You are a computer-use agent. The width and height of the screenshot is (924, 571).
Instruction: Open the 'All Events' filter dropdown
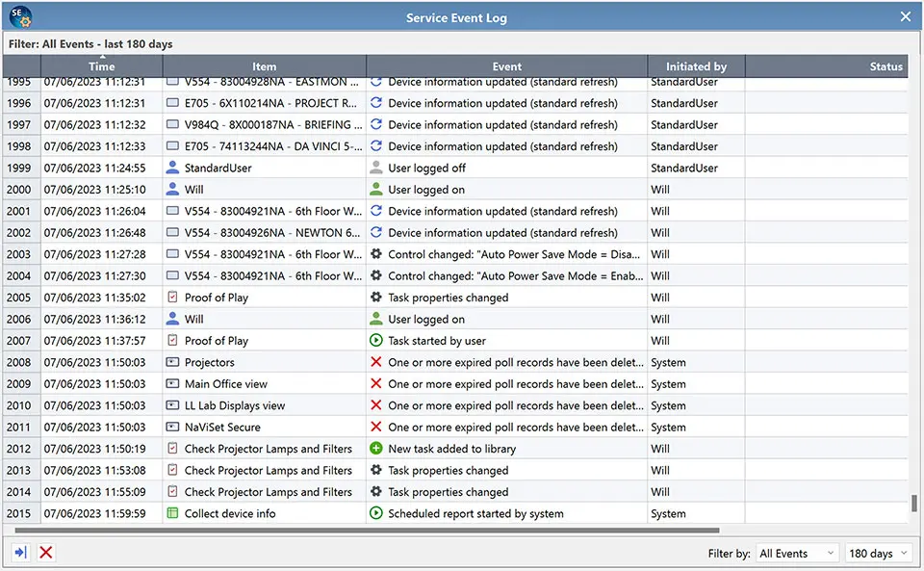(x=797, y=553)
